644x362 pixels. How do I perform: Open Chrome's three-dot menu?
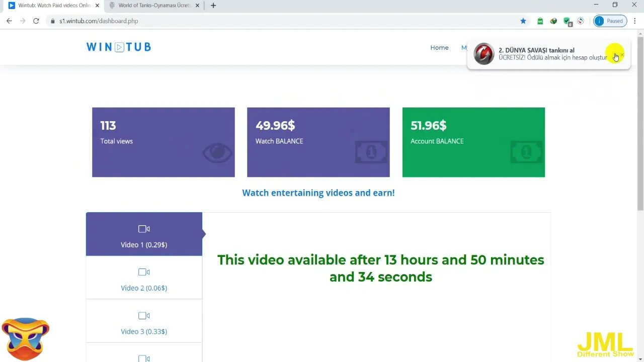635,21
